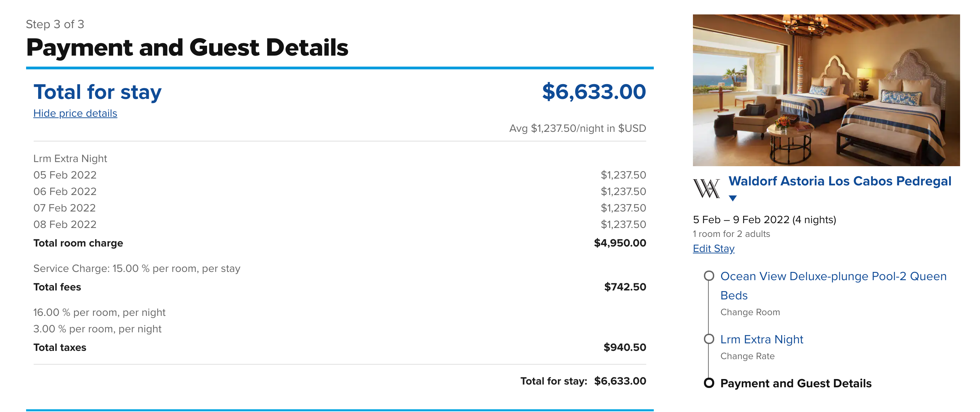Click Change Room under room type
This screenshot has height=412, width=980.
(750, 312)
